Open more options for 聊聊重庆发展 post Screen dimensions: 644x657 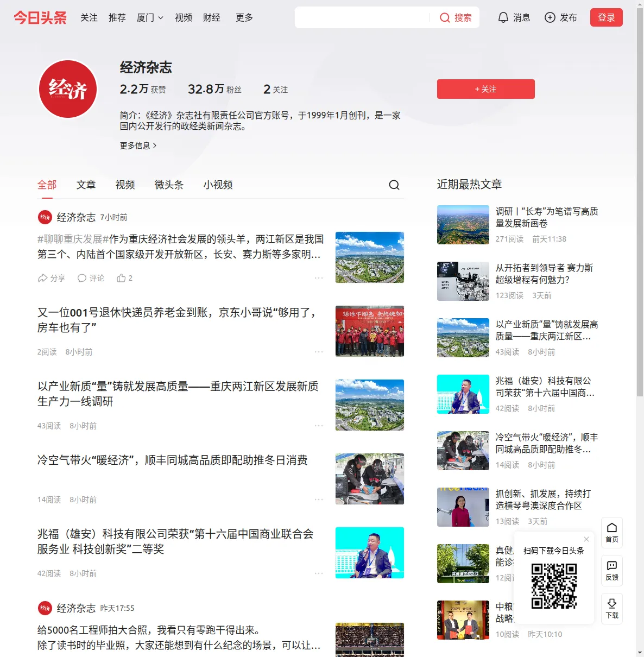point(319,278)
